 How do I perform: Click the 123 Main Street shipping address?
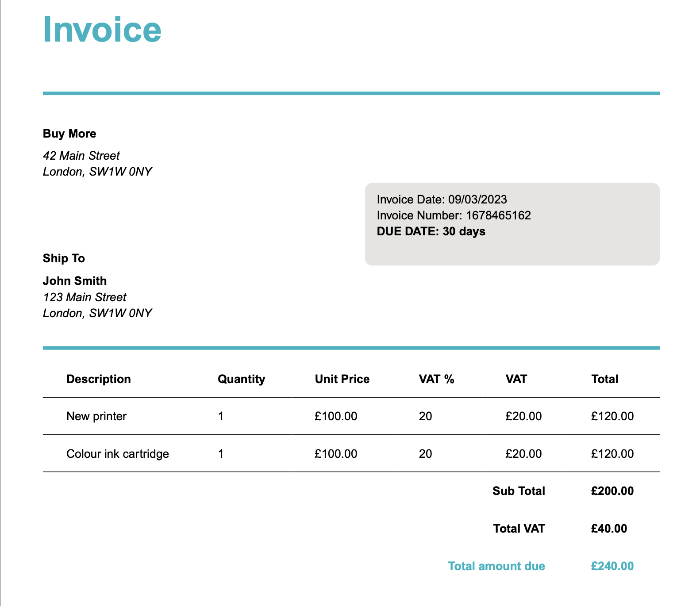click(85, 297)
